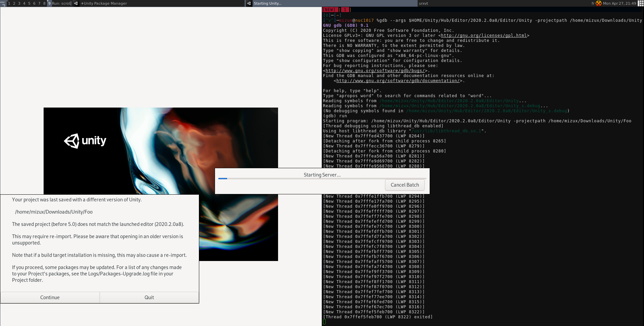This screenshot has height=326, width=644.
Task: Focus the Starting Unity window tab
Action: tap(331, 3)
